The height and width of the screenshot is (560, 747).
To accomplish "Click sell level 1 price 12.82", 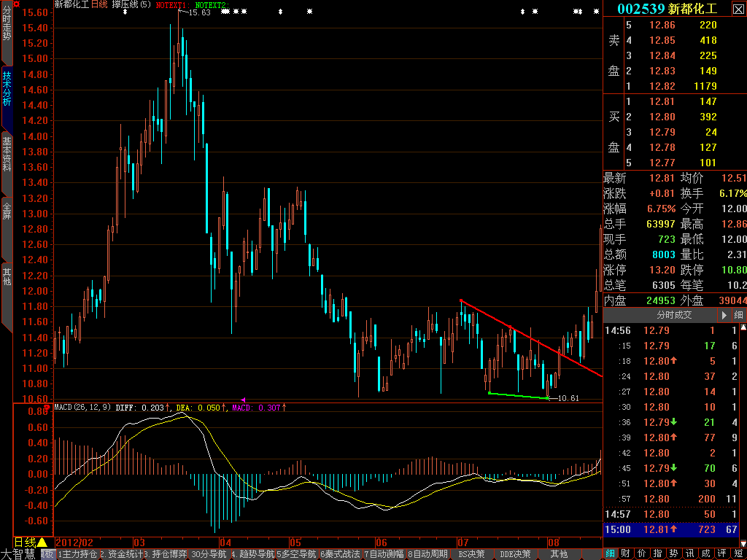I will click(x=662, y=86).
